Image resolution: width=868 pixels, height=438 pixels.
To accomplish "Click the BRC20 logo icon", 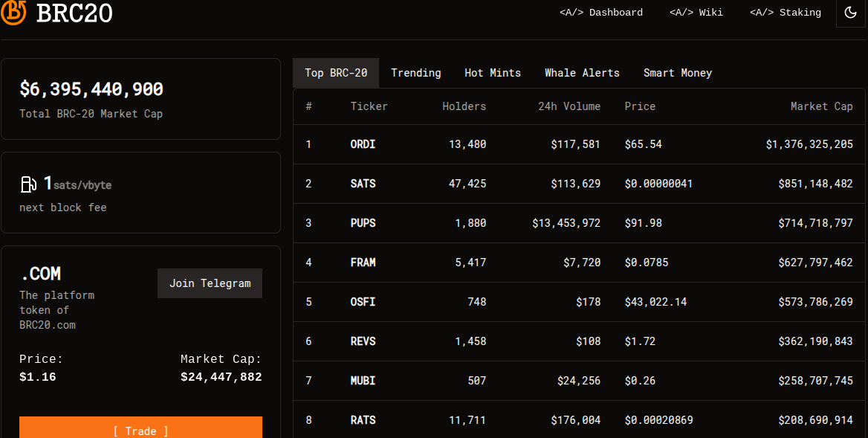I will click(x=13, y=12).
